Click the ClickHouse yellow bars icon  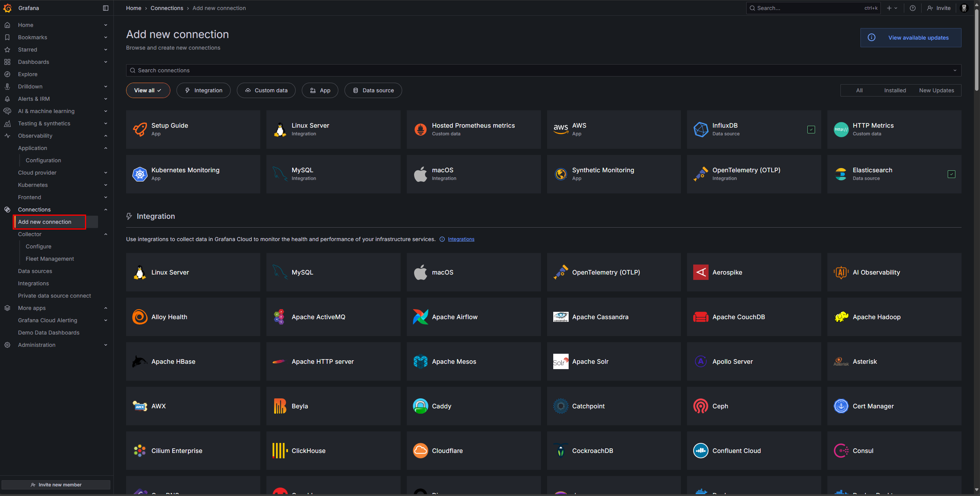click(280, 451)
